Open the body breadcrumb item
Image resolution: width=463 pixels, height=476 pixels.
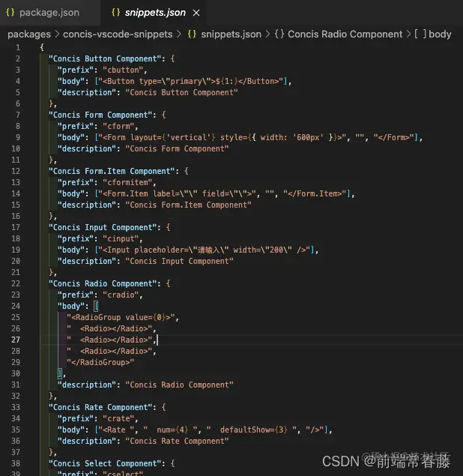click(x=440, y=34)
